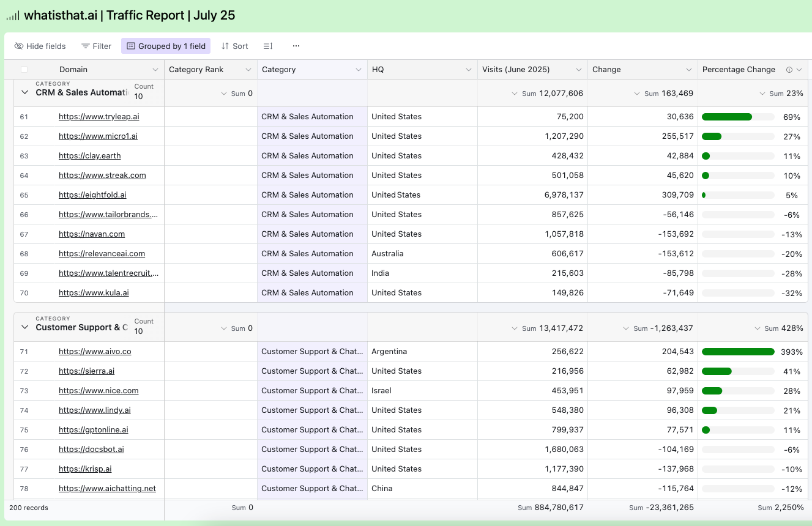Open the https://eightfold.ai link
The height and width of the screenshot is (526, 812).
[x=92, y=195]
